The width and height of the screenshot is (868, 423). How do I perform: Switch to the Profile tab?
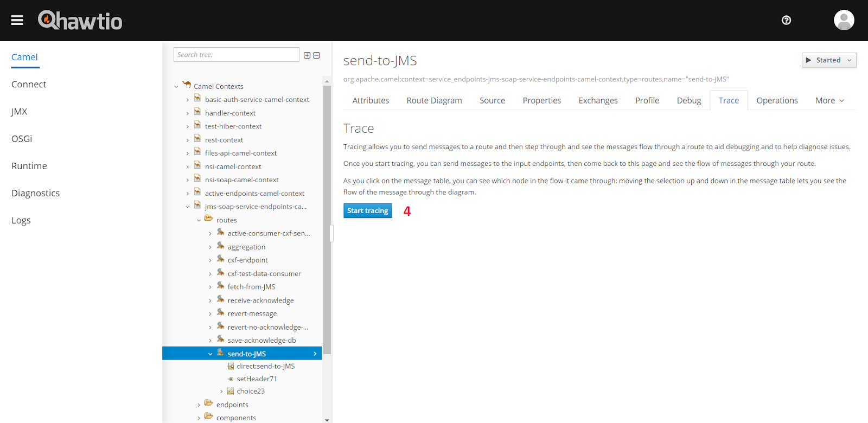coord(647,100)
